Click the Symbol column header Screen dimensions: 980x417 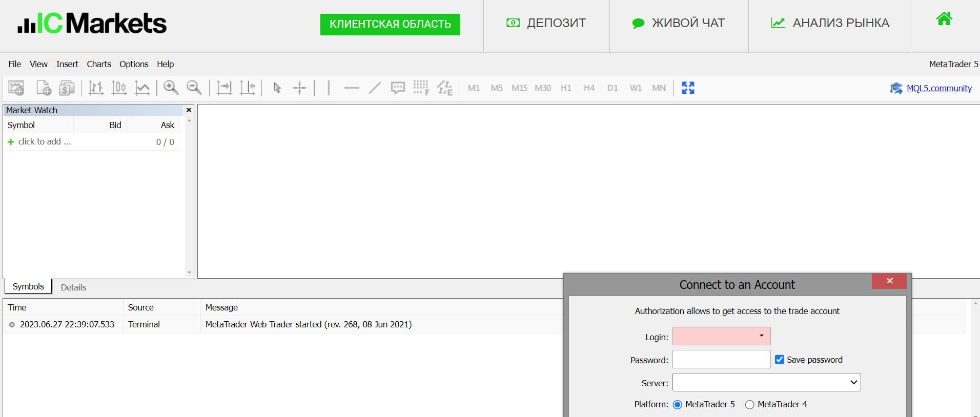38,125
